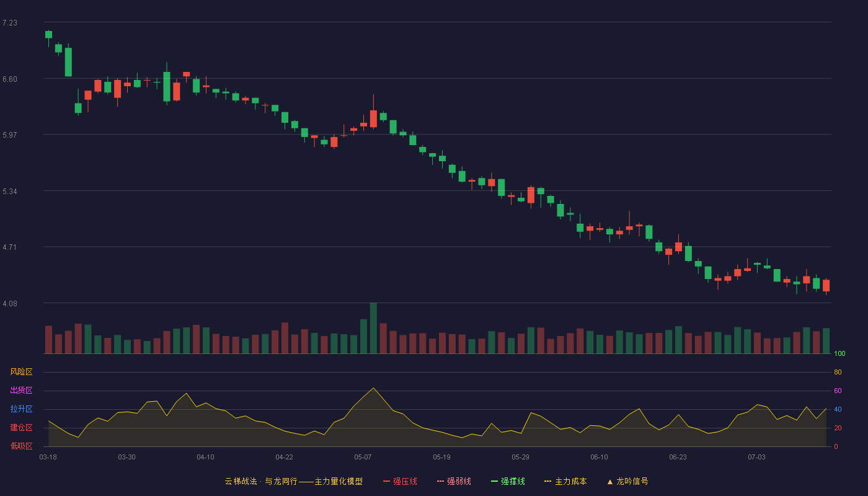Click the 风险区 zone label
The width and height of the screenshot is (868, 496).
[x=21, y=372]
